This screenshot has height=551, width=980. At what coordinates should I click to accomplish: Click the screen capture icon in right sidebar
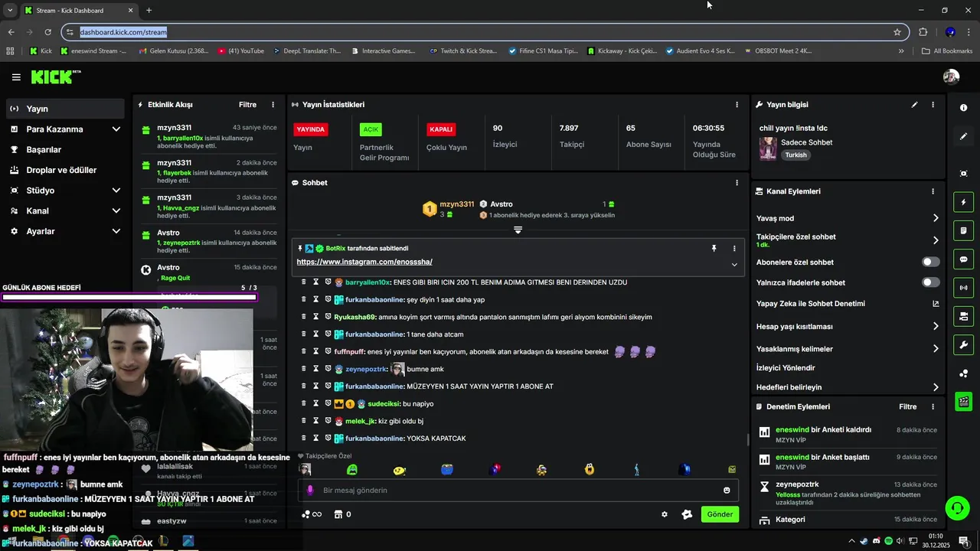pos(963,174)
